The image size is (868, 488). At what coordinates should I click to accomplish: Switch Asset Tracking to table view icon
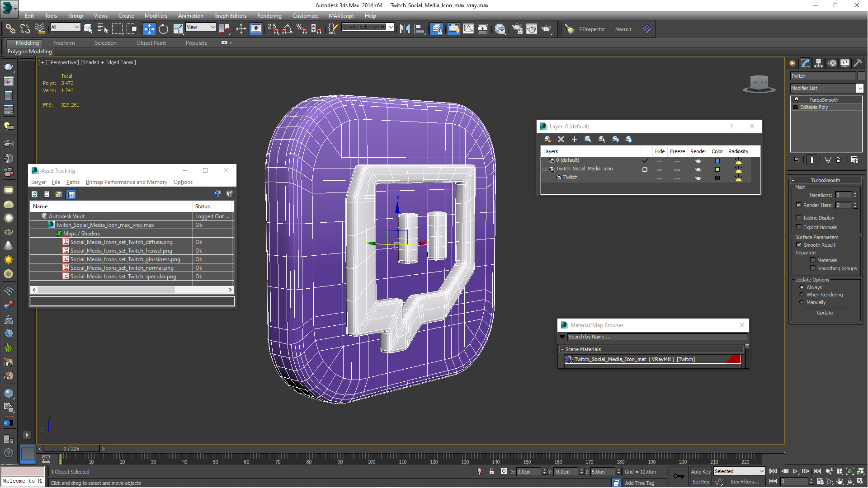(71, 194)
